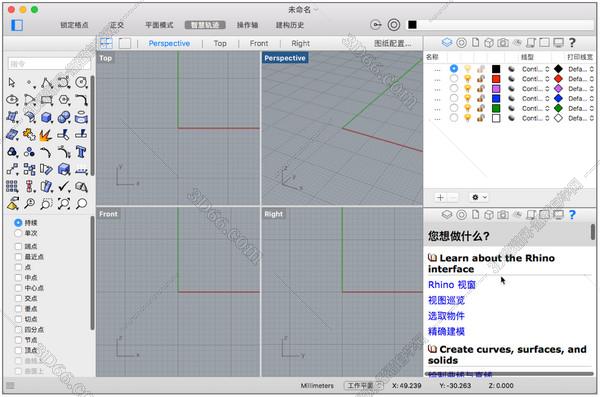This screenshot has height=397, width=600.
Task: Switch to the Right viewport tab
Action: 300,43
